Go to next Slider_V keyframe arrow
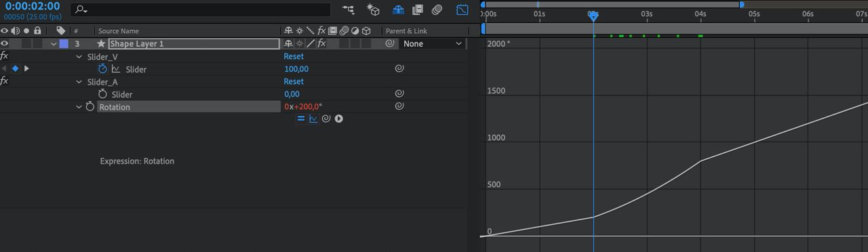The image size is (868, 252). [26, 68]
